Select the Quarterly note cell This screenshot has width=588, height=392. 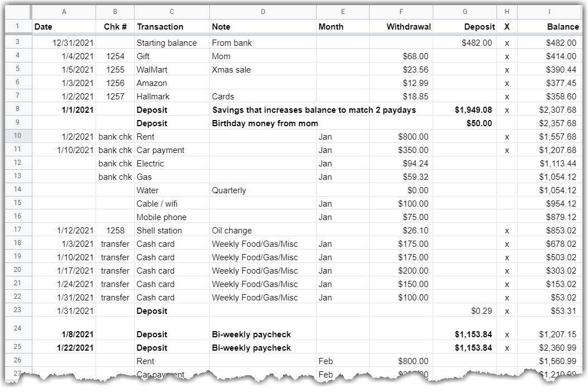point(229,190)
